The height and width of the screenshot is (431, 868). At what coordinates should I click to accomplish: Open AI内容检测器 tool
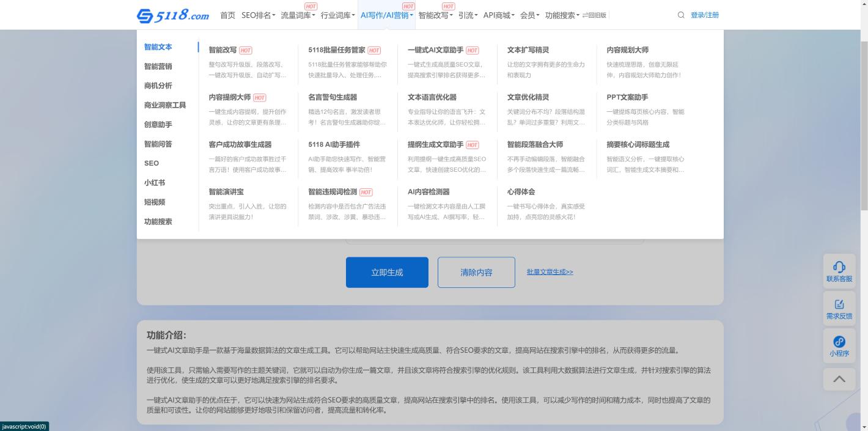(x=428, y=192)
